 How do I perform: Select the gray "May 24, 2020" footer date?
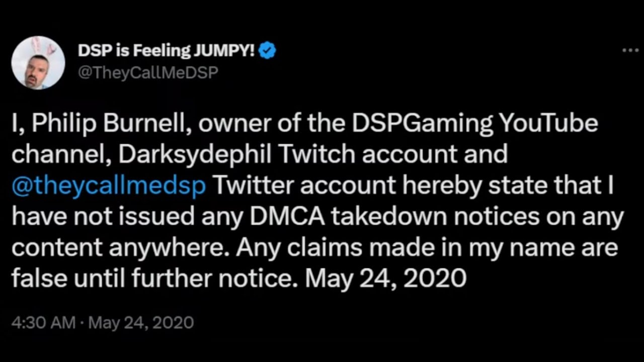coord(141,322)
